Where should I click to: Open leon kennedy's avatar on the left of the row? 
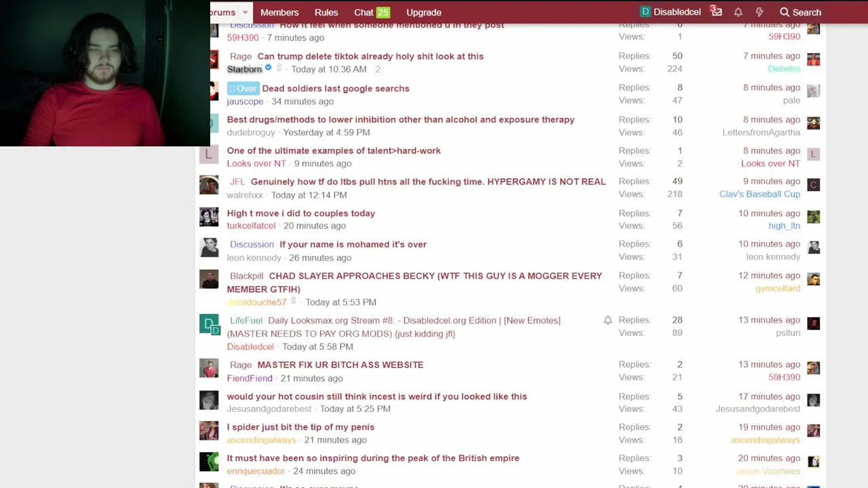coord(209,247)
